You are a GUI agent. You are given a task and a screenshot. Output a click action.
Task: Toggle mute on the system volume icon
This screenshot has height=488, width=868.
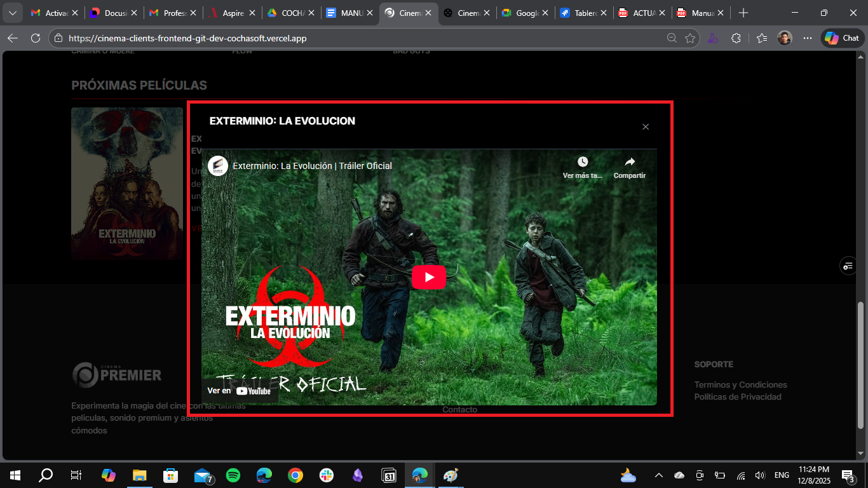tap(759, 475)
